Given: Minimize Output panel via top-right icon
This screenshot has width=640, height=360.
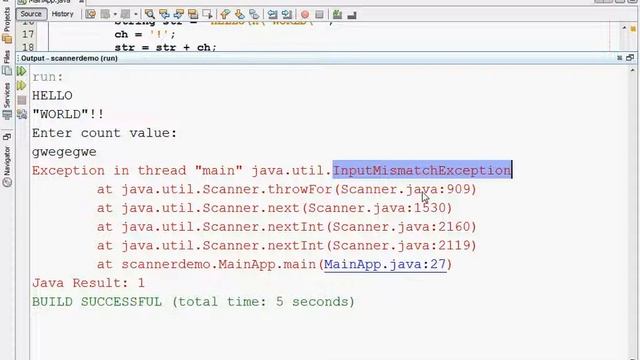Looking at the screenshot, I should click(x=620, y=58).
